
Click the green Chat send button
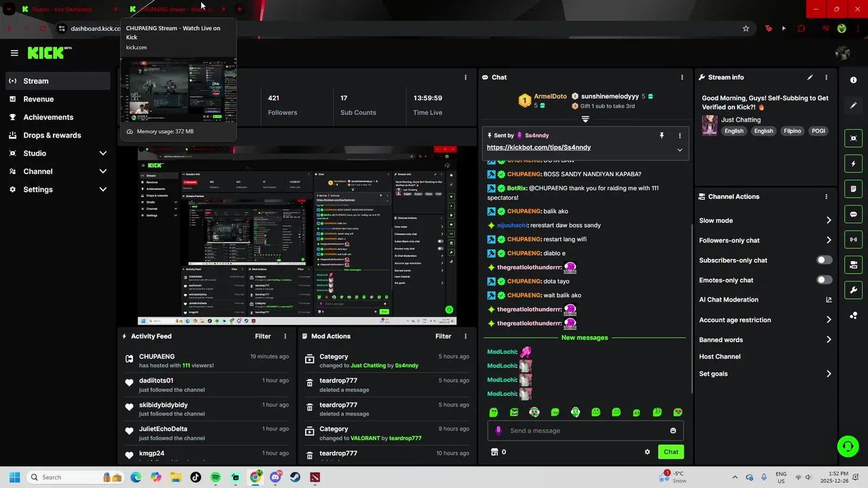coord(671,452)
